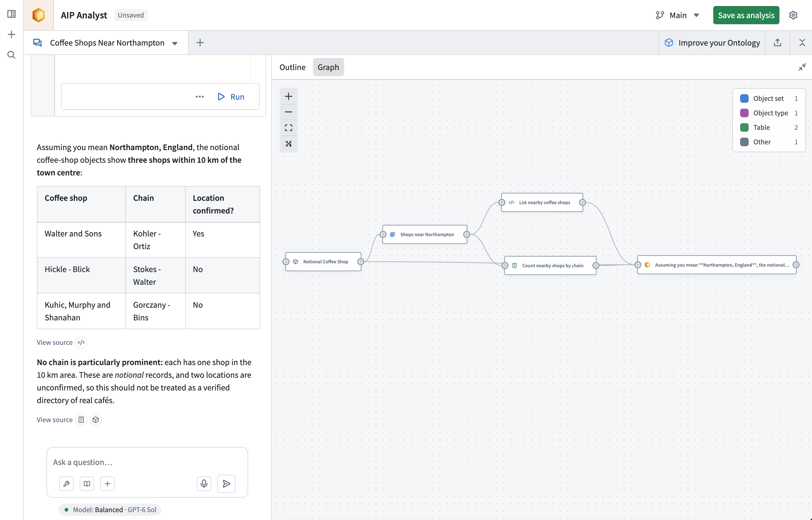This screenshot has height=520, width=812.
Task: Select the Shops near Northampton node
Action: click(424, 234)
